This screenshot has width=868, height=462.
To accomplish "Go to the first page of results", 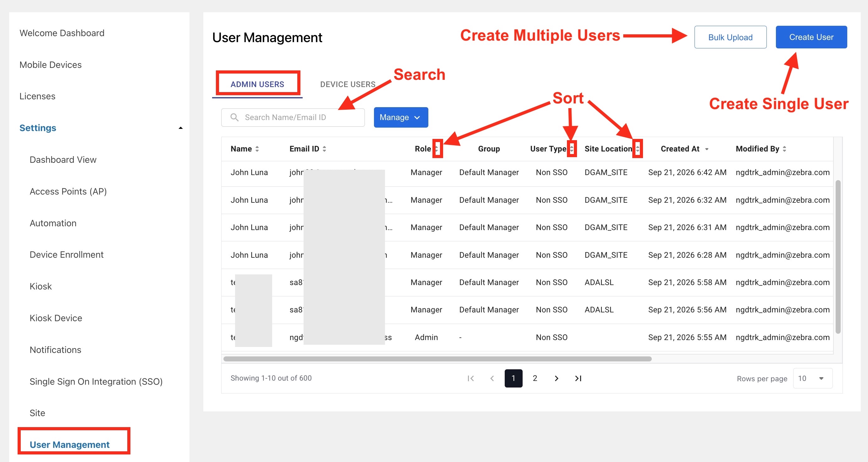I will pos(471,378).
